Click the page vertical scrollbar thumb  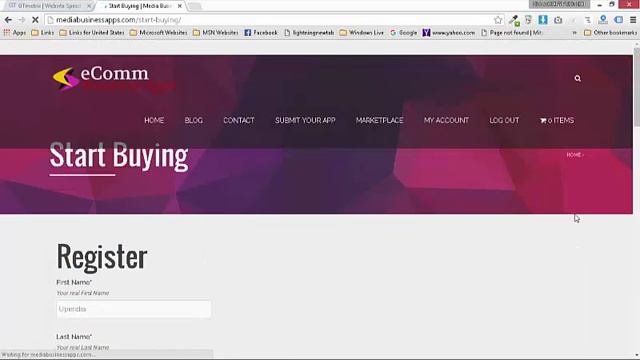[636, 87]
